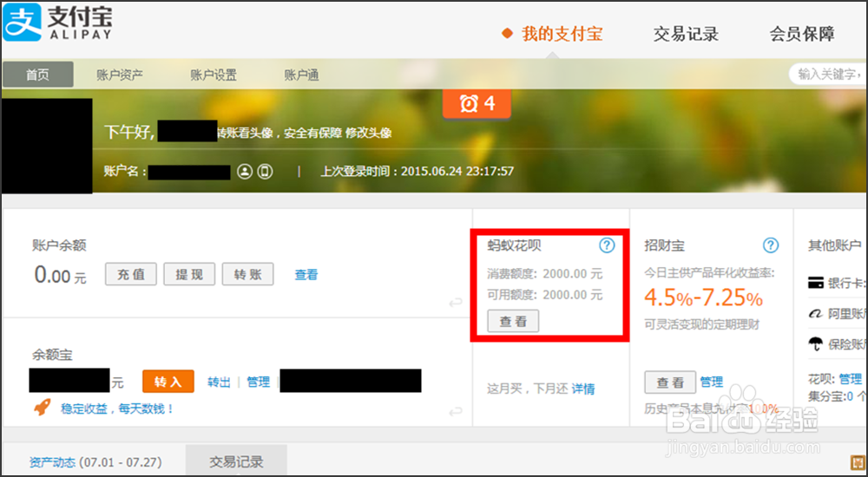Click the 管理 link under 招财宝
This screenshot has width=868, height=477.
(712, 382)
